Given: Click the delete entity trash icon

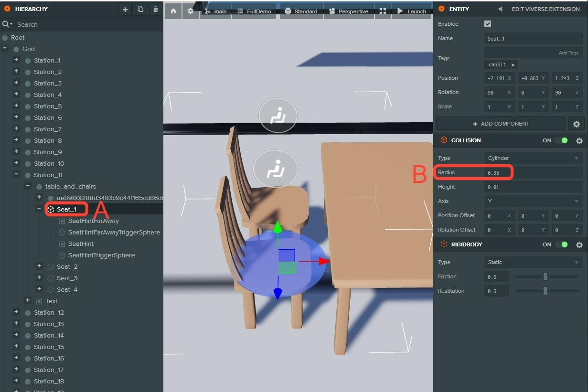Looking at the screenshot, I should point(156,10).
